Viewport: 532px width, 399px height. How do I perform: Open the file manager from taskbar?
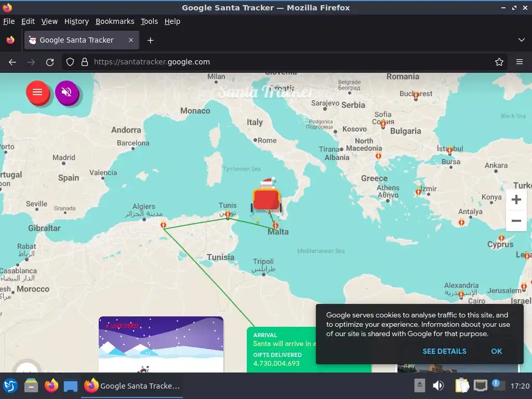[x=31, y=386]
